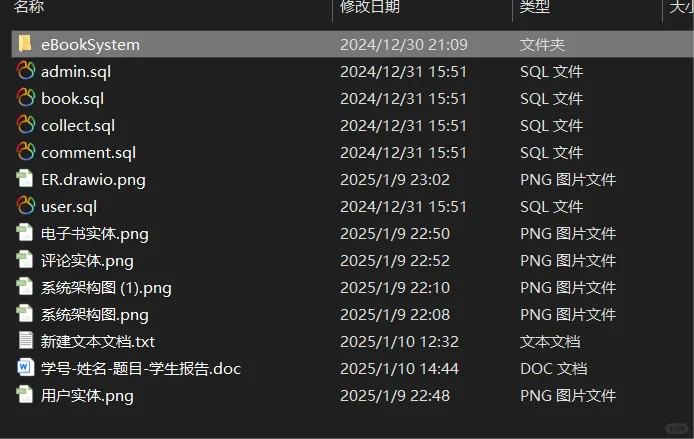Sort by the 修改日期 column header
694x439 pixels.
coord(370,7)
